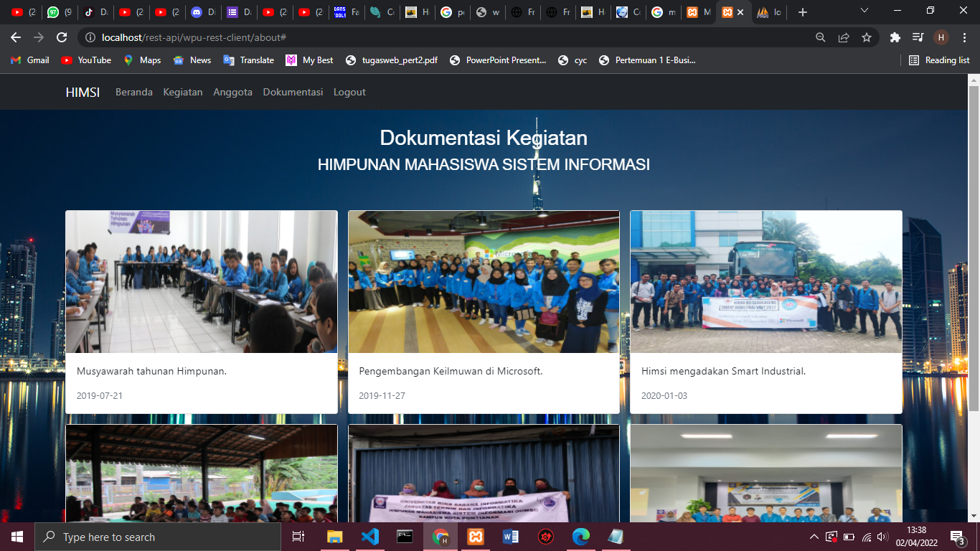Bookmark this page with the star icon
The image size is (980, 551).
pos(867,37)
